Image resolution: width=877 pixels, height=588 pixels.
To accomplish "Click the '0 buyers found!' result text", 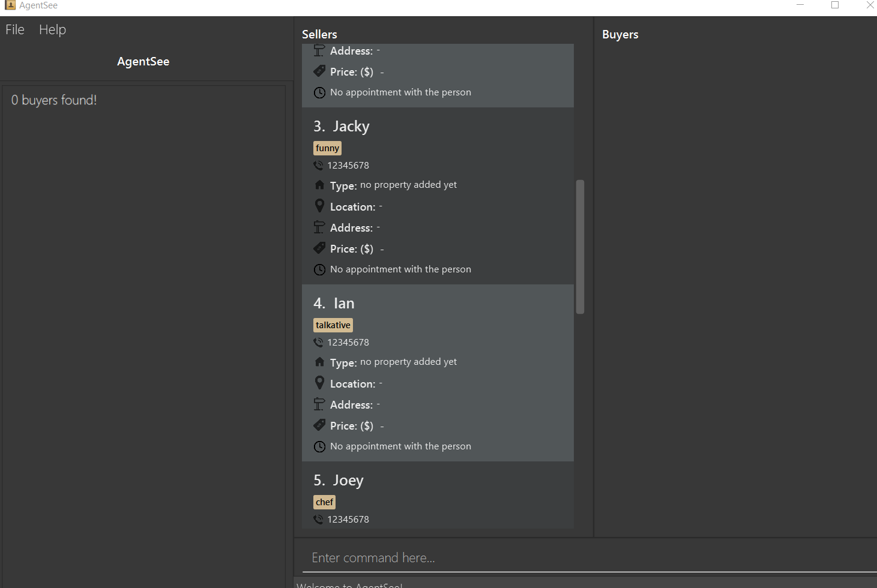I will coord(54,100).
